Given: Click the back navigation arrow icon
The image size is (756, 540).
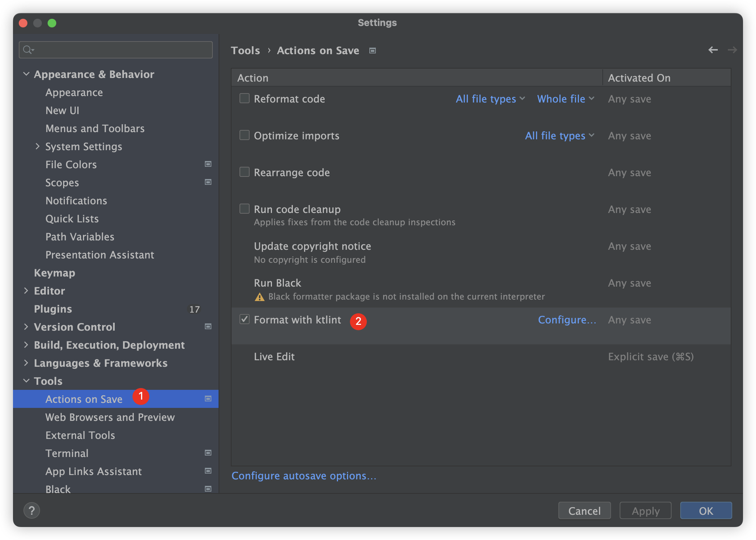Looking at the screenshot, I should [713, 50].
